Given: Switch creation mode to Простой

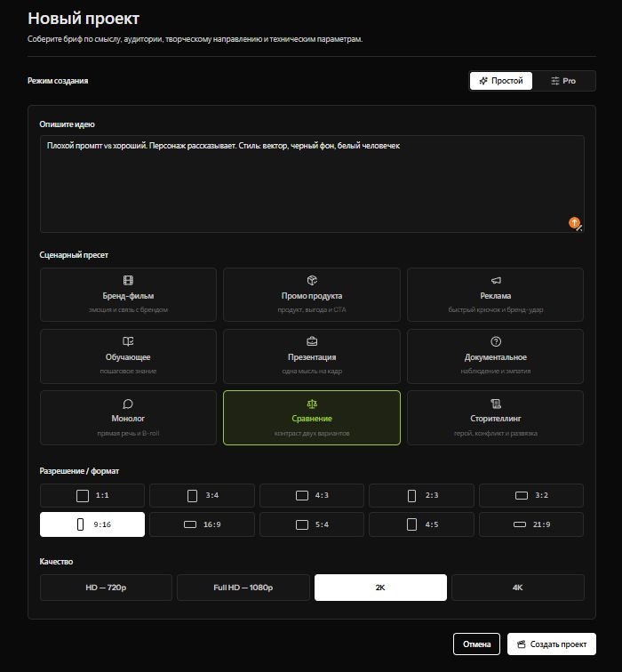Looking at the screenshot, I should click(x=501, y=81).
